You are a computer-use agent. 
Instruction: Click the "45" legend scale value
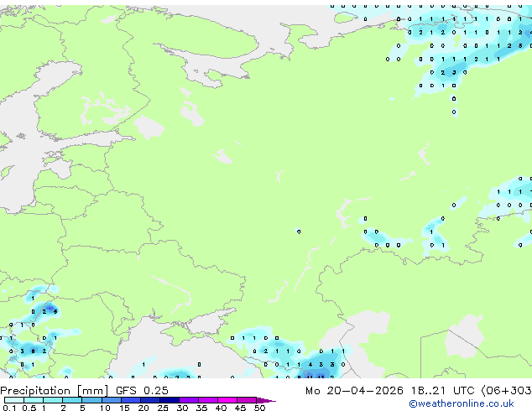(240, 408)
